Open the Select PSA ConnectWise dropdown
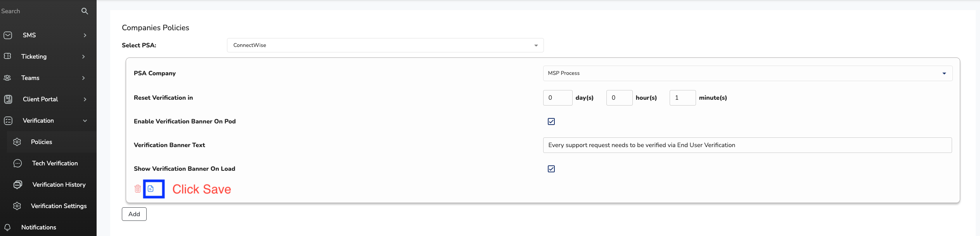Screen dimensions: 980x236 click(x=385, y=45)
